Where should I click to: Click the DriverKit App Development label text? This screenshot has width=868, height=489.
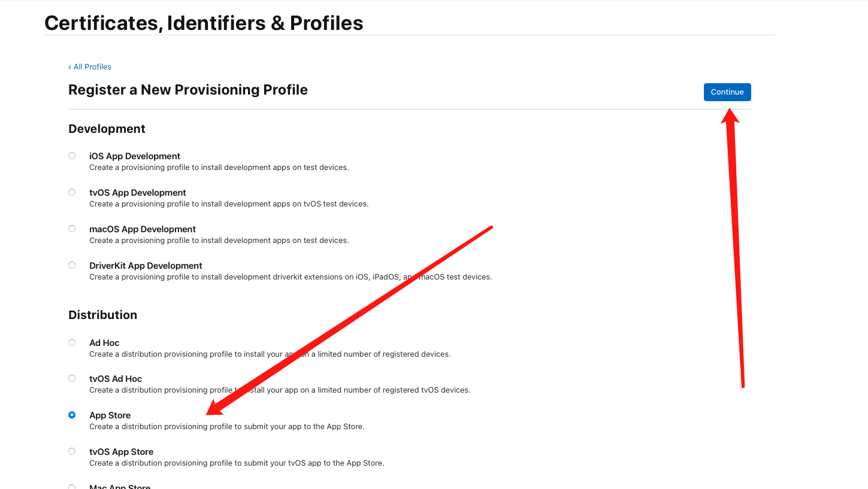[x=146, y=266]
